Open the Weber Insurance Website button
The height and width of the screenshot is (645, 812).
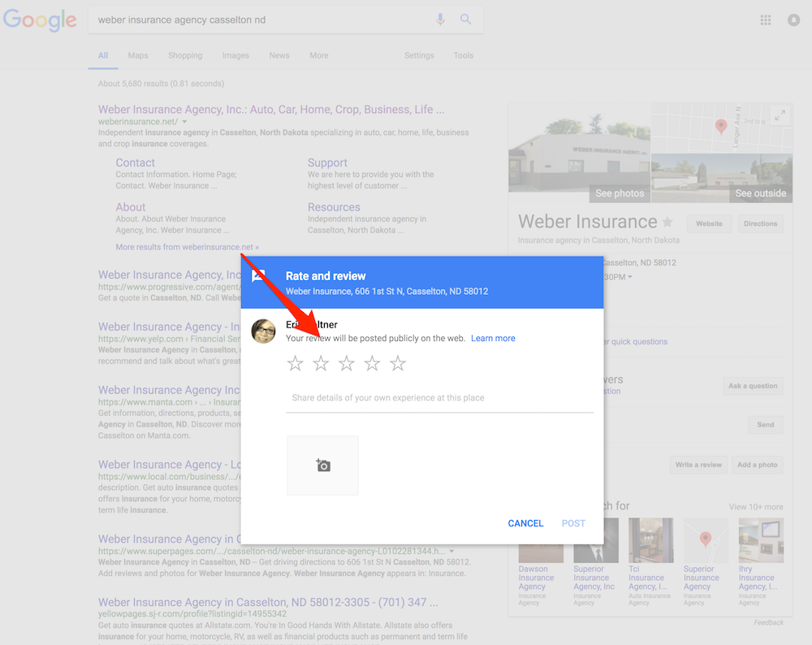tap(709, 224)
